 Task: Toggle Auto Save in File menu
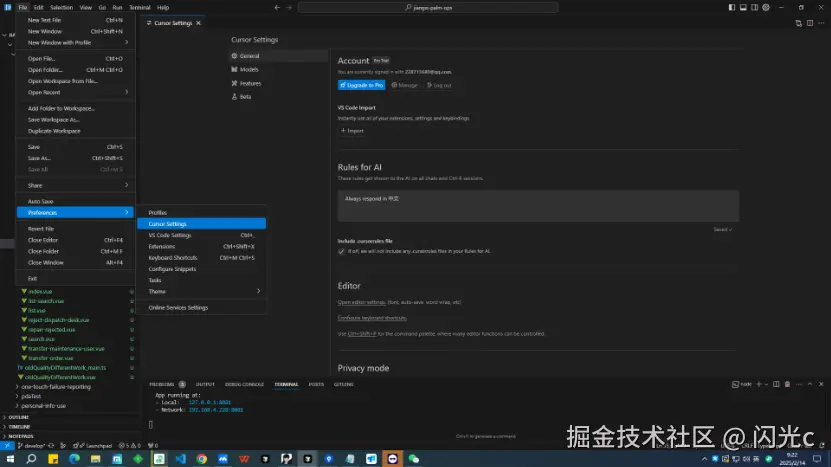[x=75, y=201]
